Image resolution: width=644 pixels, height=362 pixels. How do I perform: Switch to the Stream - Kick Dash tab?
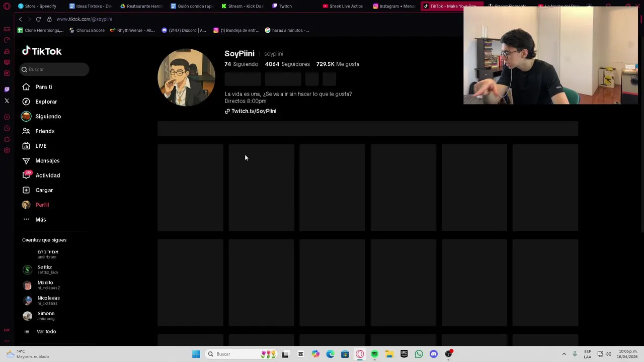click(x=243, y=6)
